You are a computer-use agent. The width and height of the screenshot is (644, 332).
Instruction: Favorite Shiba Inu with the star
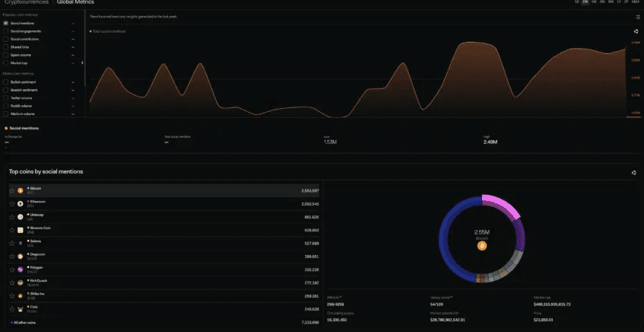pos(12,295)
